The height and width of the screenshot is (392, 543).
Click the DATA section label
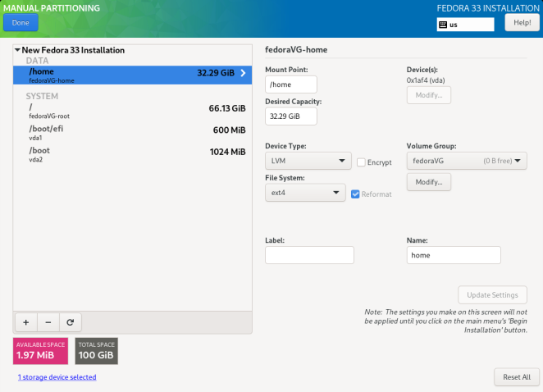click(x=38, y=61)
